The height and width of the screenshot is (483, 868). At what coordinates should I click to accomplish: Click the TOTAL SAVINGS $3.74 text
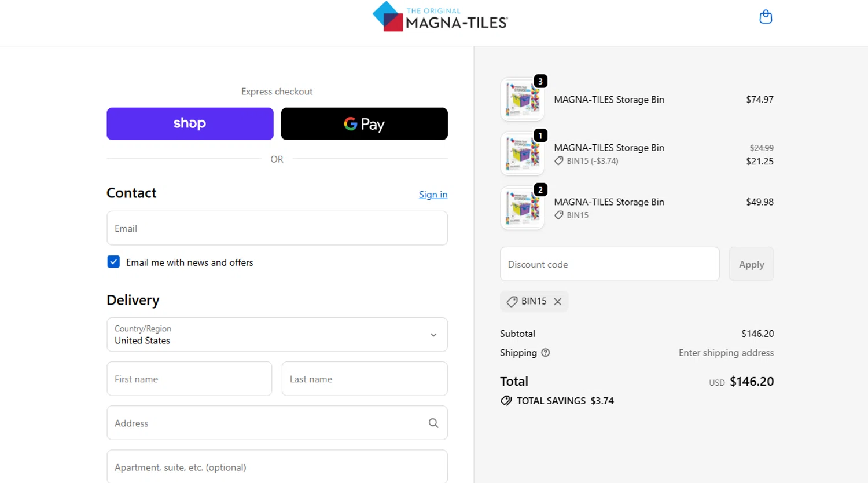[565, 401]
